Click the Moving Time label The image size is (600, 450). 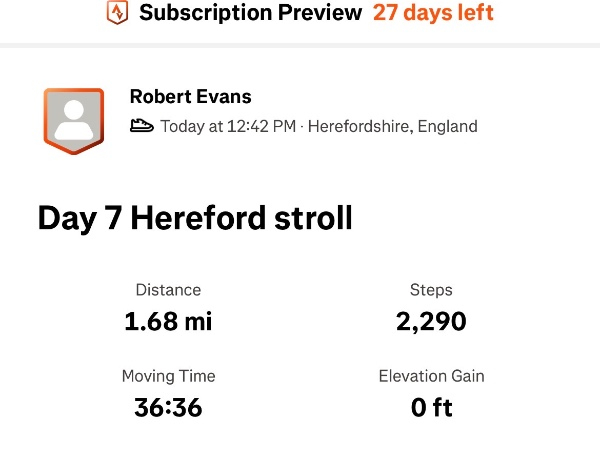coord(168,376)
